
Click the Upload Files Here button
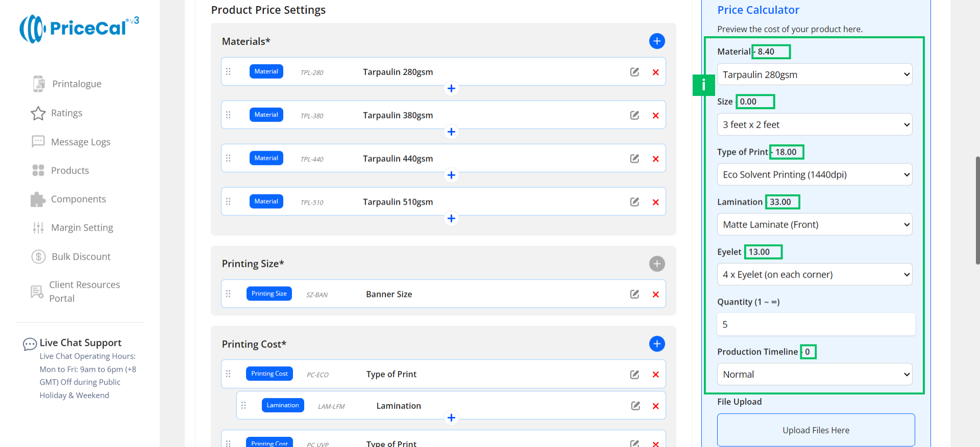[x=816, y=430]
